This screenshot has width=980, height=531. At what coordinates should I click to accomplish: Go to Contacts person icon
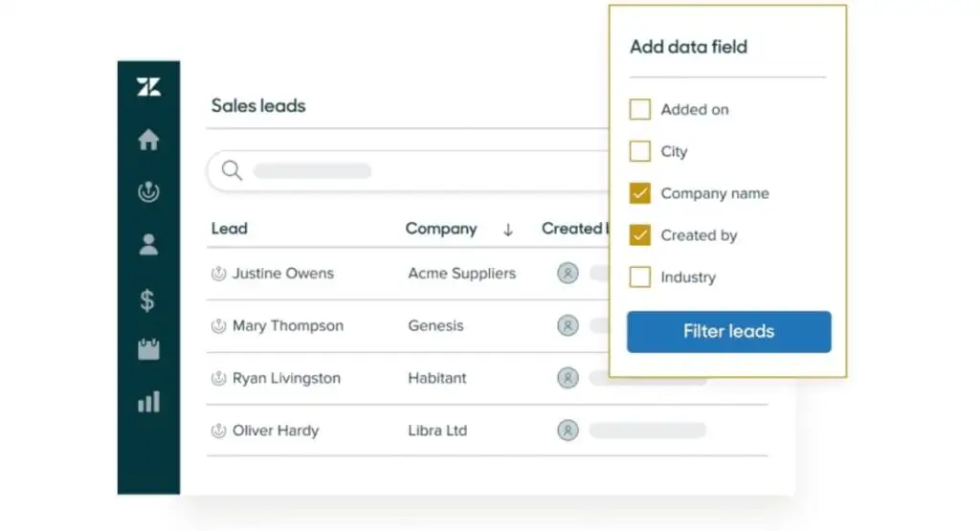click(148, 245)
